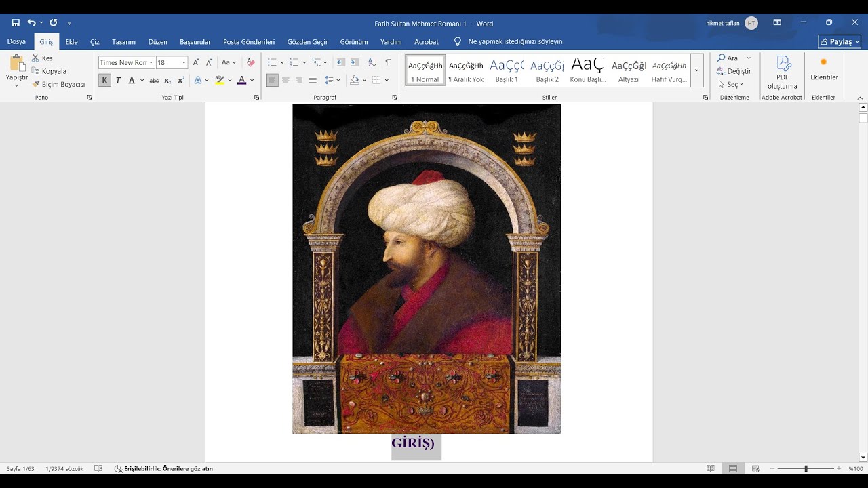Viewport: 868px width, 488px height.
Task: Insert a bulleted list
Action: coord(272,62)
